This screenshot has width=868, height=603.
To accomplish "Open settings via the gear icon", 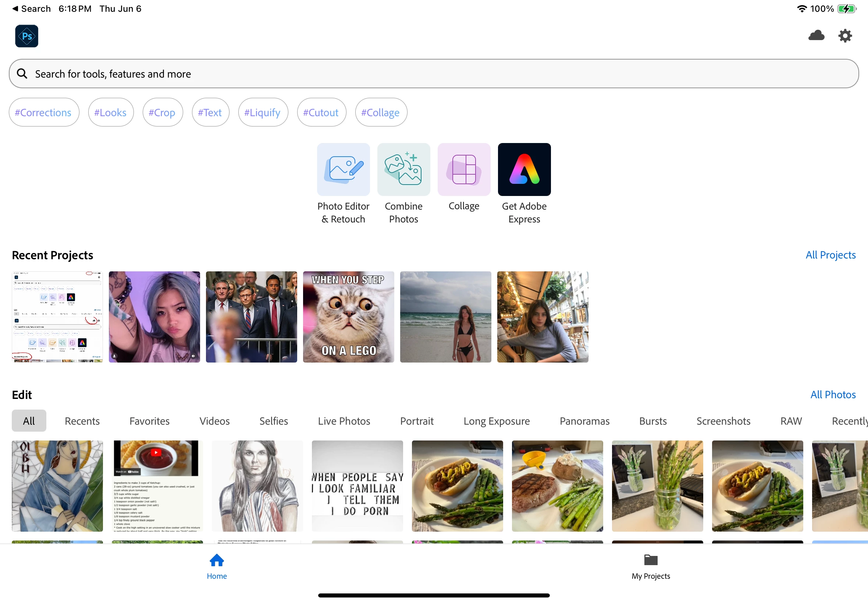I will pos(844,36).
